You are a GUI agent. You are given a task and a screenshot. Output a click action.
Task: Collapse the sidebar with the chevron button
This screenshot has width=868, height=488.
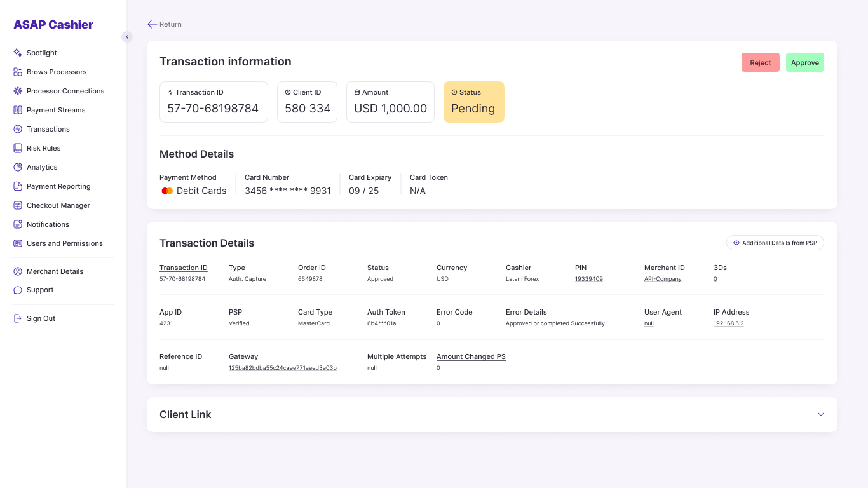point(127,37)
